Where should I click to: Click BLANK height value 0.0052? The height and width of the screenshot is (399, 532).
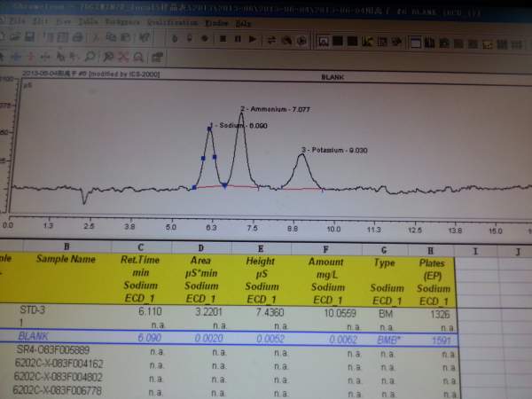270,339
